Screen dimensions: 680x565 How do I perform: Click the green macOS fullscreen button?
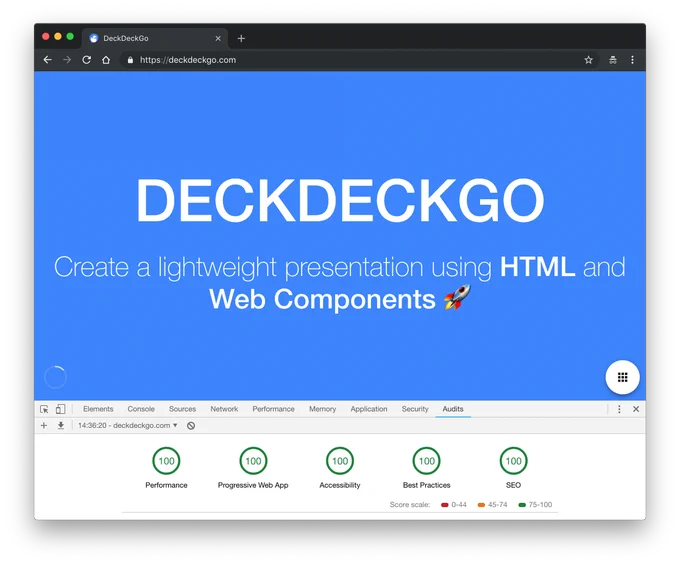coord(70,36)
